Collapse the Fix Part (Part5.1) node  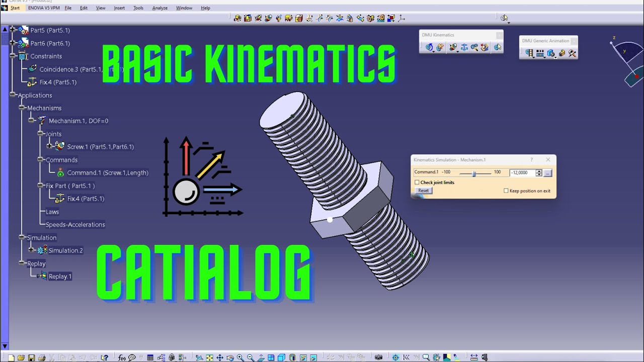coord(41,186)
